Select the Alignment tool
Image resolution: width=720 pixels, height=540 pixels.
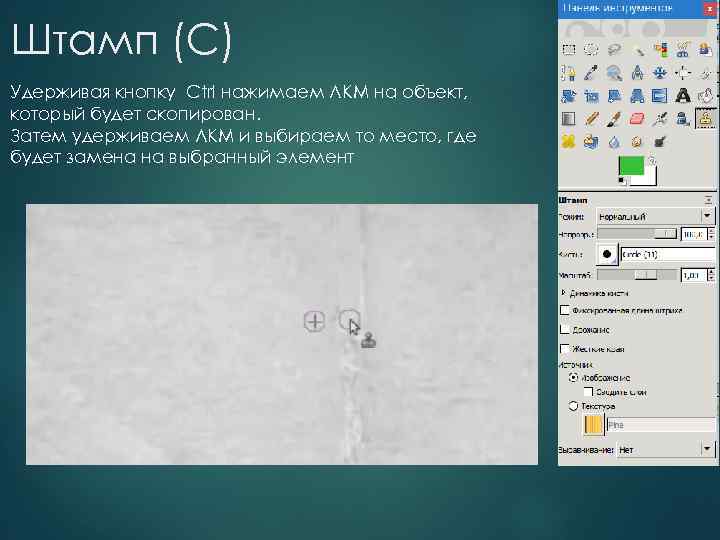(x=683, y=73)
